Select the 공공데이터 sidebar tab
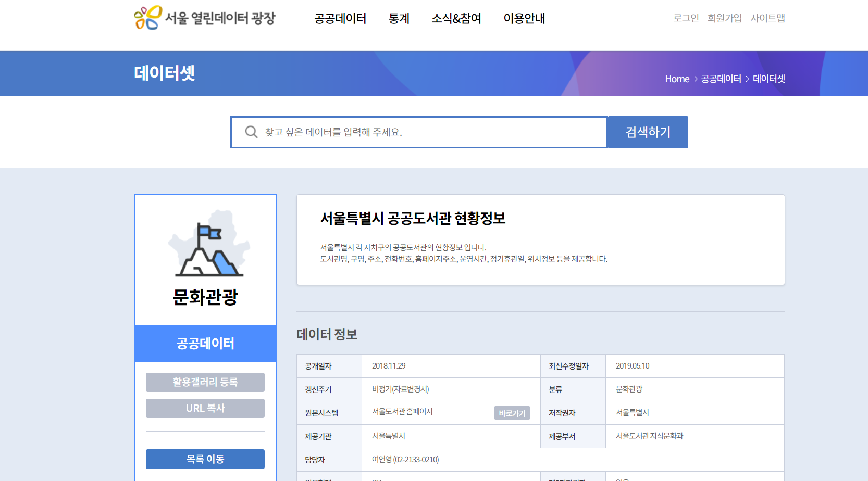This screenshot has height=481, width=868. click(x=205, y=344)
